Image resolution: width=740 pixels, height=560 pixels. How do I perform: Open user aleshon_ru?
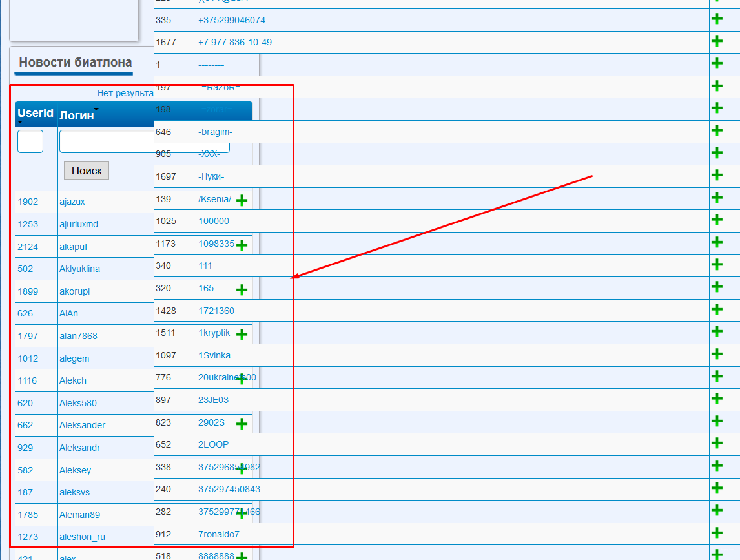click(83, 537)
